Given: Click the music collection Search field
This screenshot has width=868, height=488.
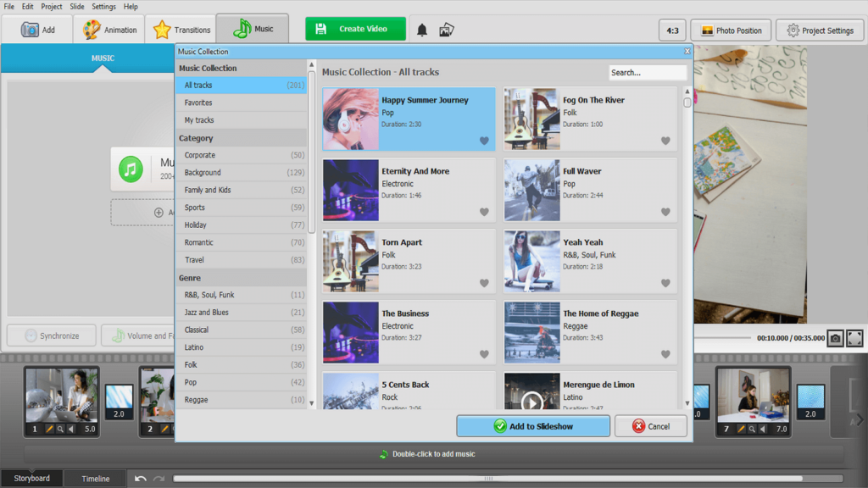Looking at the screenshot, I should 647,73.
